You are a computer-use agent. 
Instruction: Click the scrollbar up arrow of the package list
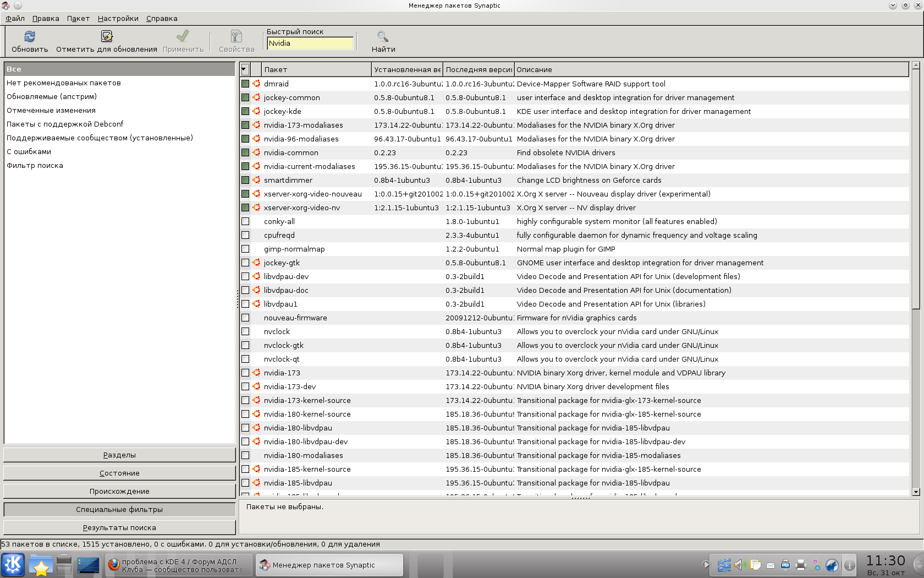(916, 66)
